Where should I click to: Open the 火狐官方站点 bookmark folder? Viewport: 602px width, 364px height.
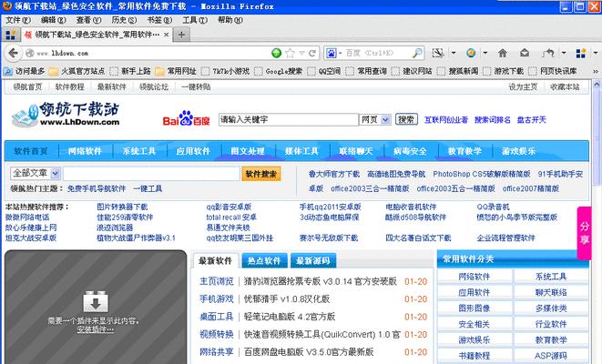click(x=77, y=71)
